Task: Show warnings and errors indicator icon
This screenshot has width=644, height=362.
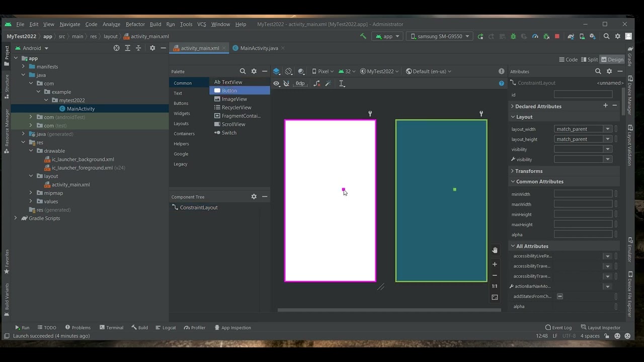Action: point(501,71)
